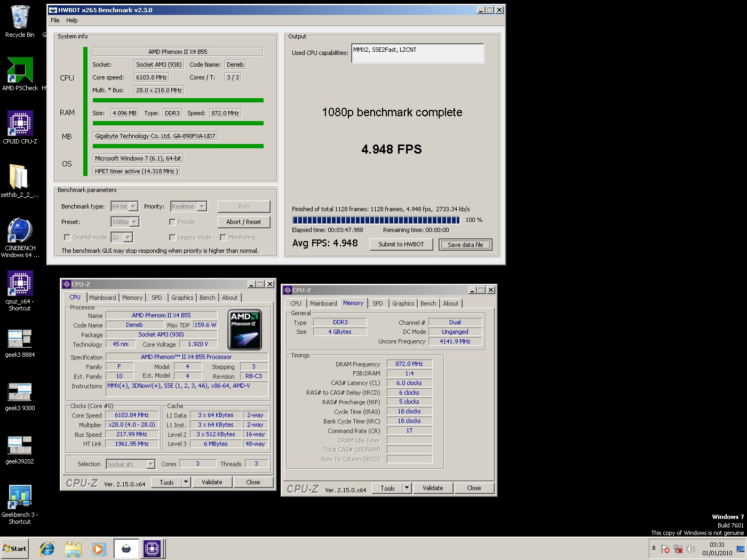Open cpuz_x64 Shortcut desktop icon

pyautogui.click(x=20, y=291)
